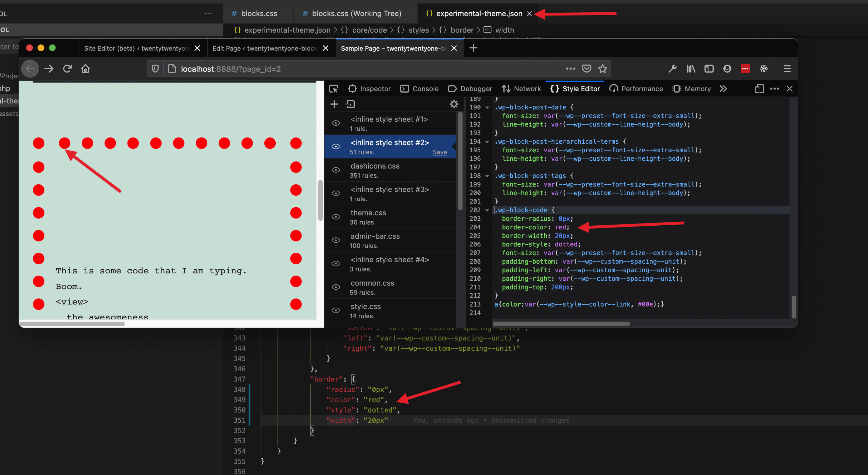The image size is (868, 475).
Task: Save page to Pocket icon
Action: [x=587, y=69]
